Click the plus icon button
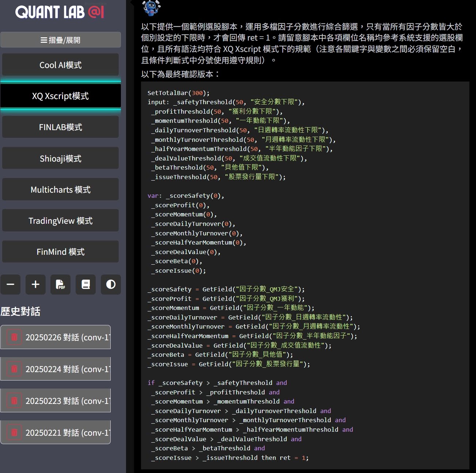This screenshot has width=476, height=473. click(x=35, y=284)
